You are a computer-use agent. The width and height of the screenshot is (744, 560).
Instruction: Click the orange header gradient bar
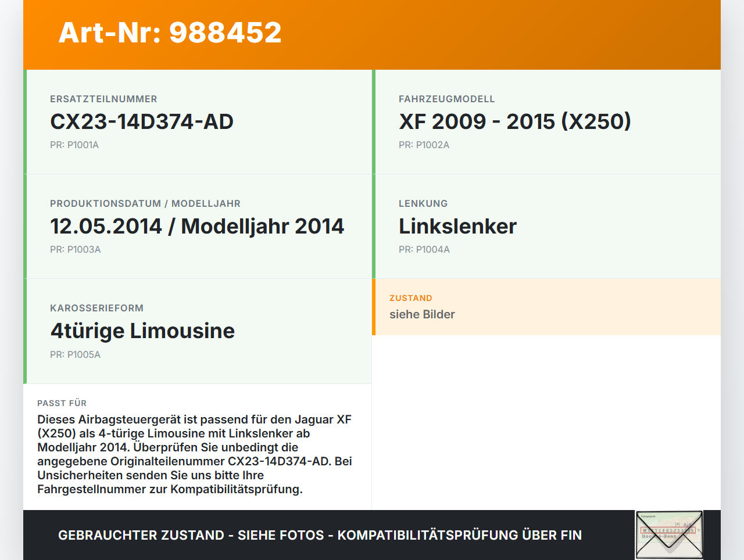(x=372, y=35)
